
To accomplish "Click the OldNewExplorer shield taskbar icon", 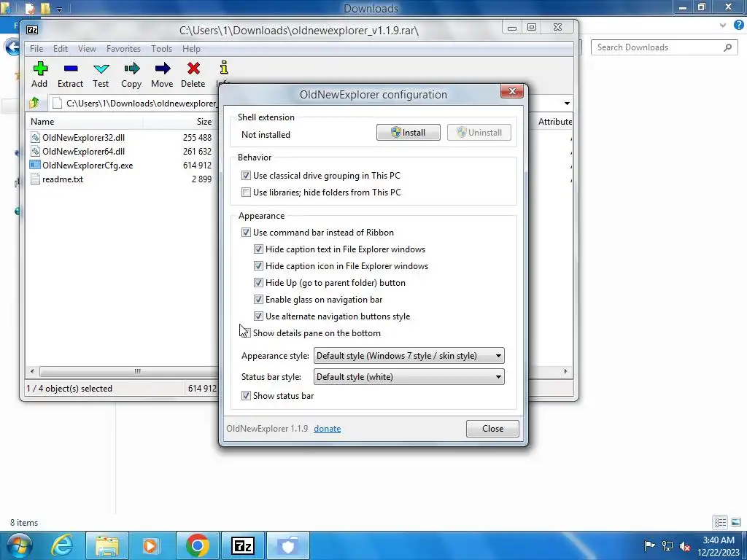I will (x=287, y=545).
